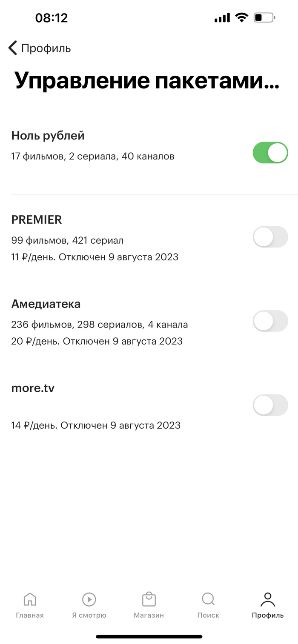Turn on the Амедиатека toggle
Screen dimensions: 298x644
tap(270, 321)
